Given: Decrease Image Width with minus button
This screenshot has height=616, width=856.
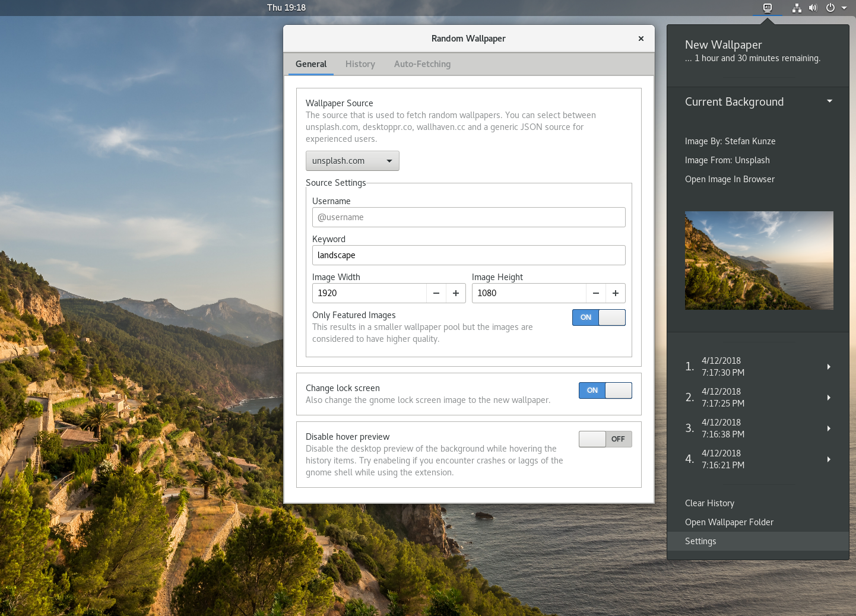Looking at the screenshot, I should (436, 293).
